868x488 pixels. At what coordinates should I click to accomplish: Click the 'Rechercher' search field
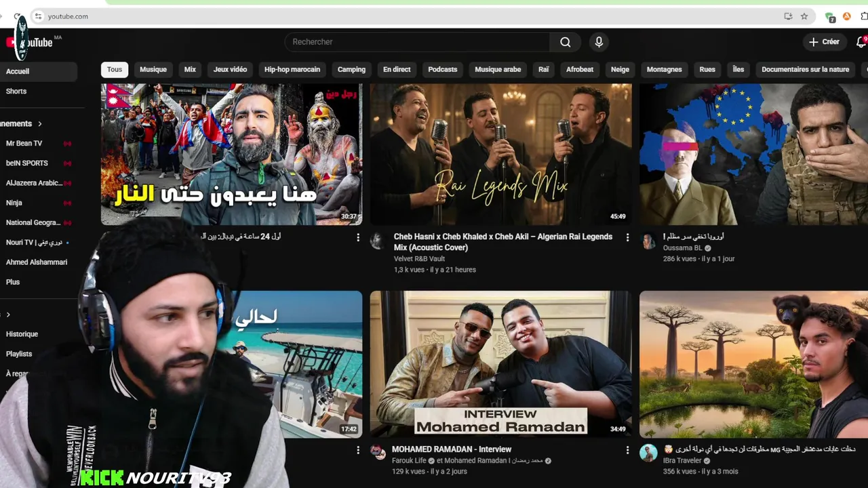tap(417, 42)
